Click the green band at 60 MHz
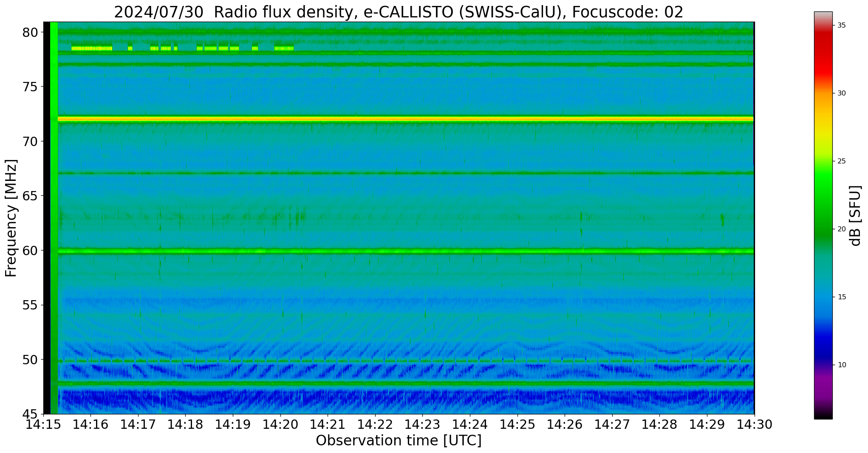The image size is (868, 453). pos(406,251)
